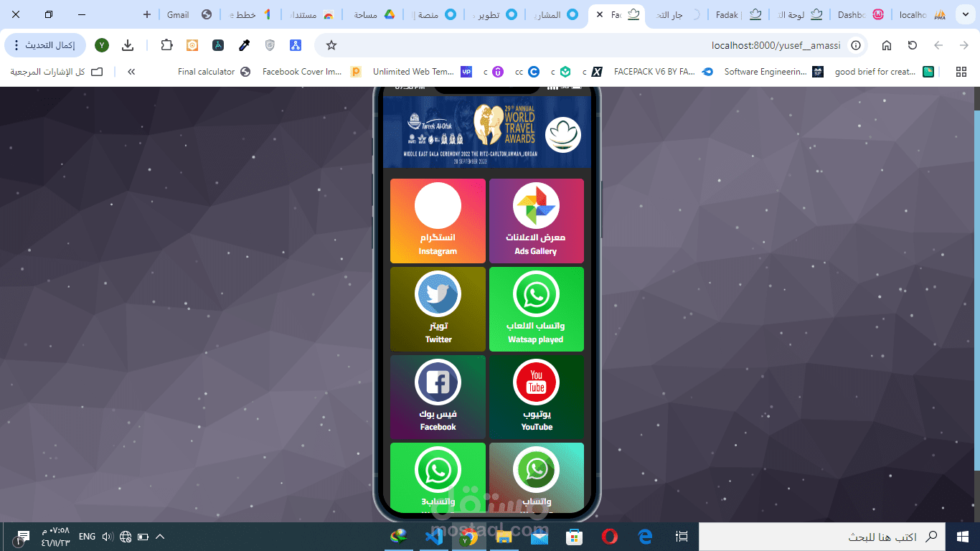Open the Windows Start menu

(x=963, y=537)
